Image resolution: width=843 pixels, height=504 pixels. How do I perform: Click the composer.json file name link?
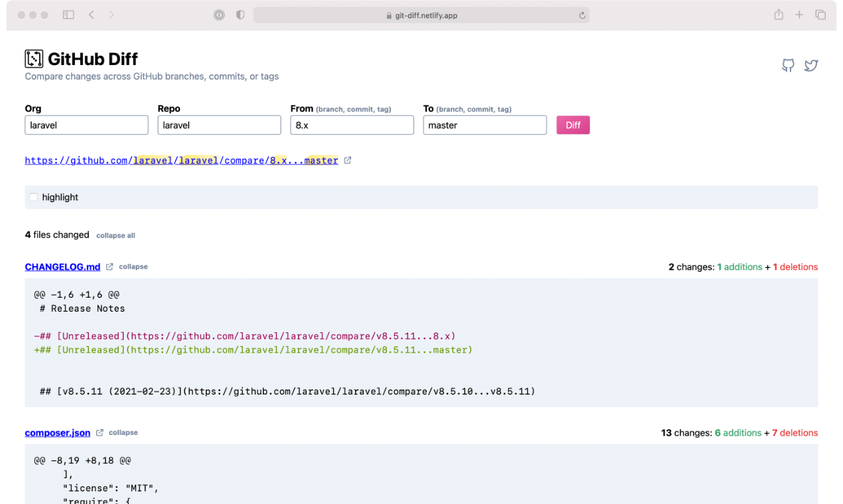point(57,432)
